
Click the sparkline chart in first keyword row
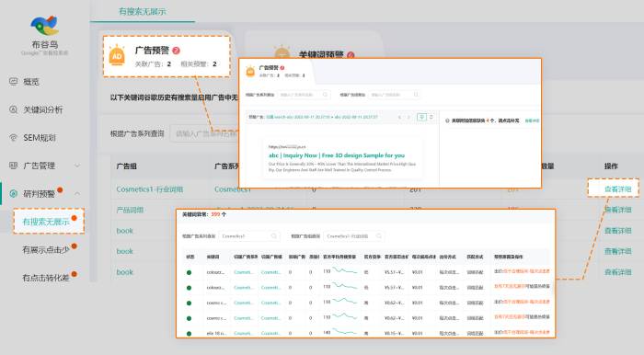point(345,270)
